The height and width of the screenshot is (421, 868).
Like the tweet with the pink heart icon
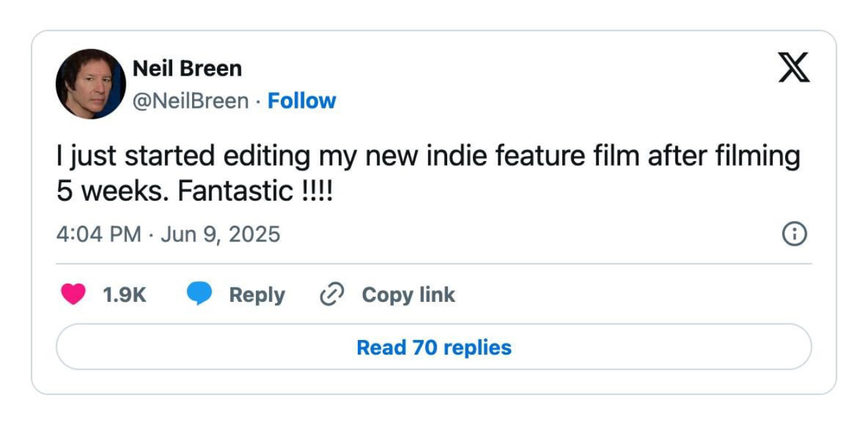tap(73, 294)
